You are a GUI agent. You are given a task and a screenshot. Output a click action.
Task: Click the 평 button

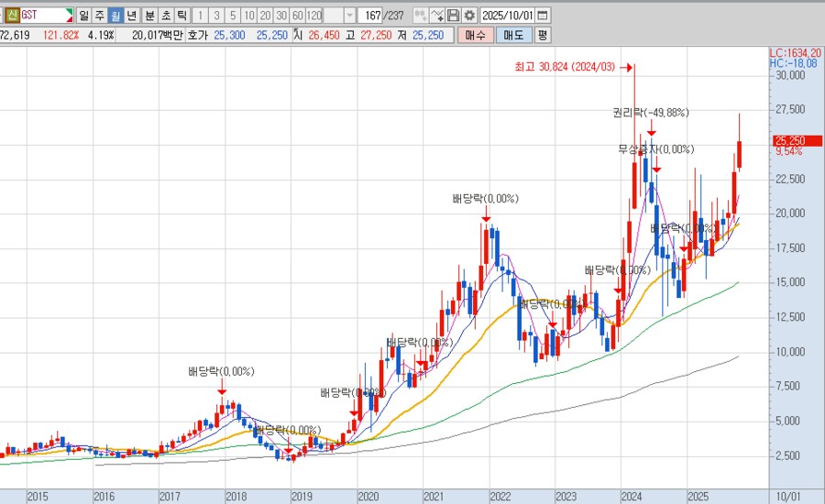pos(542,35)
